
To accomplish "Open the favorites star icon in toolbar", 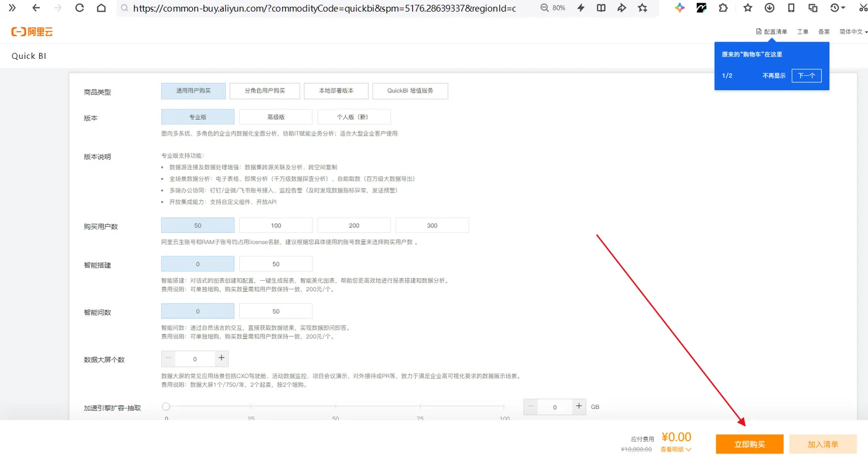I will point(748,8).
